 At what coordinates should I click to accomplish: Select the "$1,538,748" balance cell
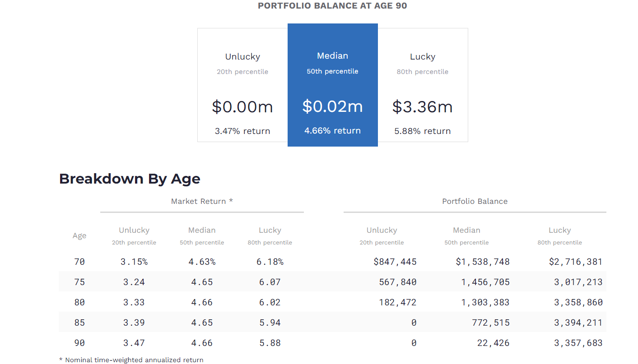[483, 262]
